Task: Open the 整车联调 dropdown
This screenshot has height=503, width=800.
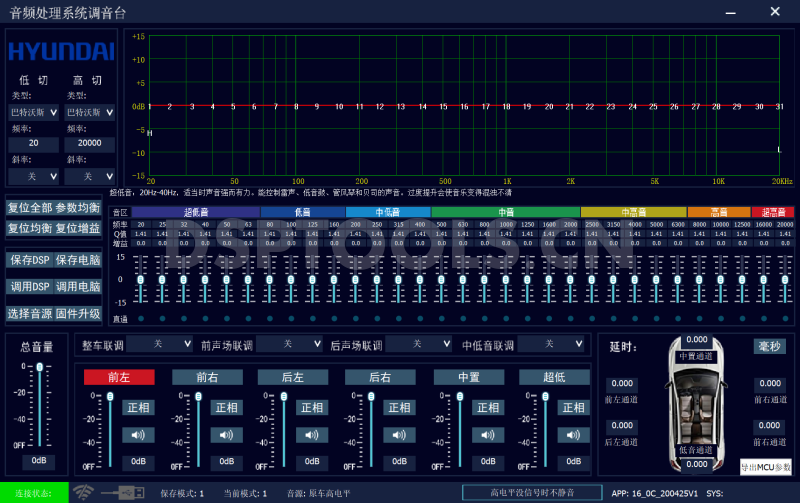Action: pyautogui.click(x=160, y=344)
